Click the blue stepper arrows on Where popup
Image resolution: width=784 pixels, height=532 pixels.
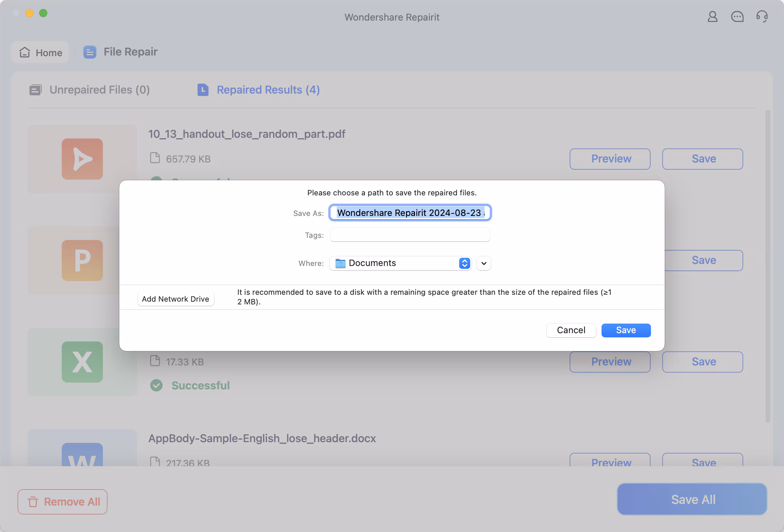pyautogui.click(x=465, y=263)
